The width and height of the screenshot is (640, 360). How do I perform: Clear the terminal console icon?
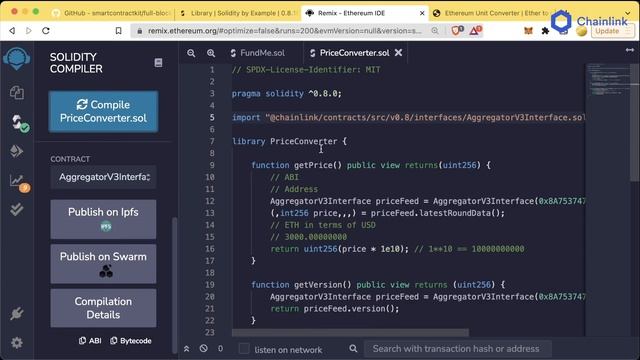pyautogui.click(x=204, y=349)
